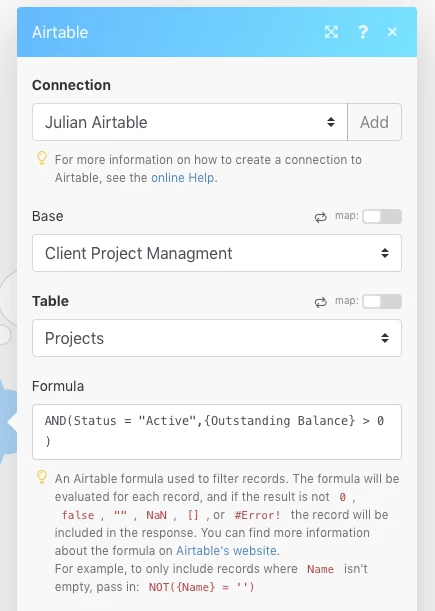The image size is (435, 611).
Task: Click the Connection section label
Action: click(71, 85)
